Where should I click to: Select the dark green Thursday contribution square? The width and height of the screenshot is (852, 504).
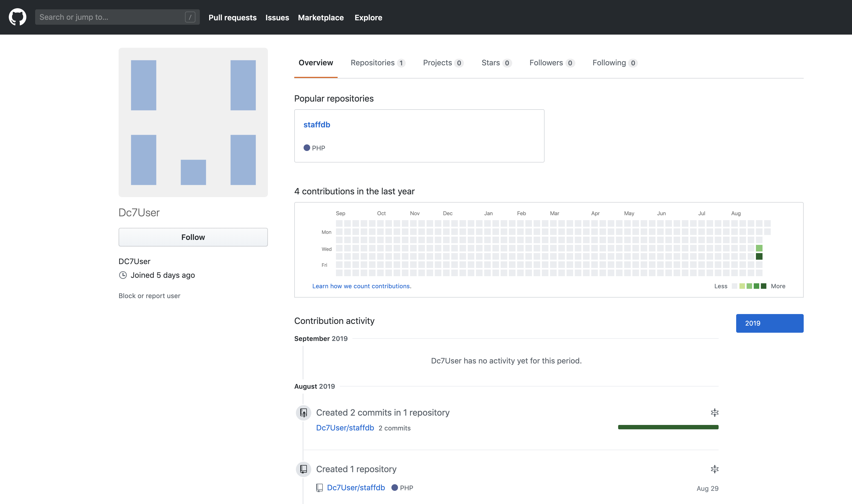click(x=759, y=256)
